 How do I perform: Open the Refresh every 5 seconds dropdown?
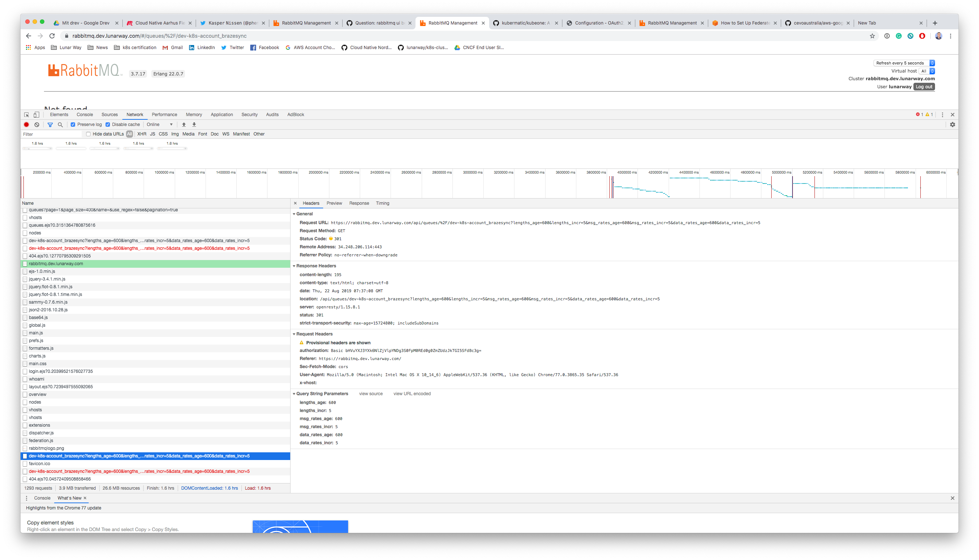point(904,63)
